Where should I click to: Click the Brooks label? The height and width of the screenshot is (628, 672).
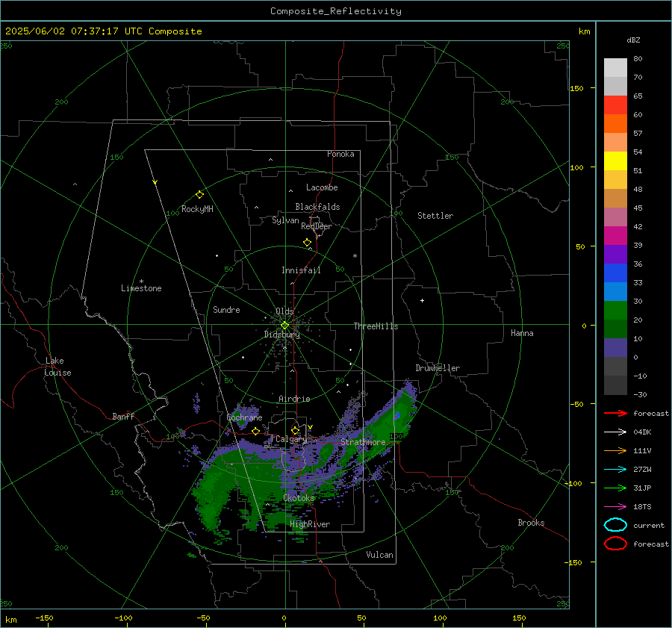click(531, 523)
